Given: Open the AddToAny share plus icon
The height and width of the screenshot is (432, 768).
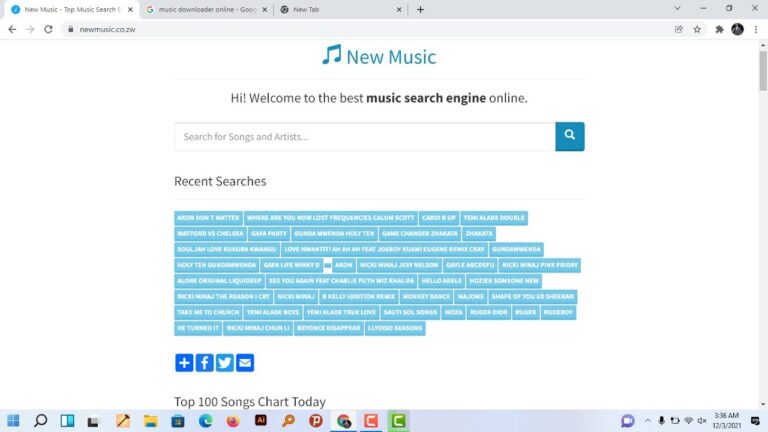Looking at the screenshot, I should [184, 363].
